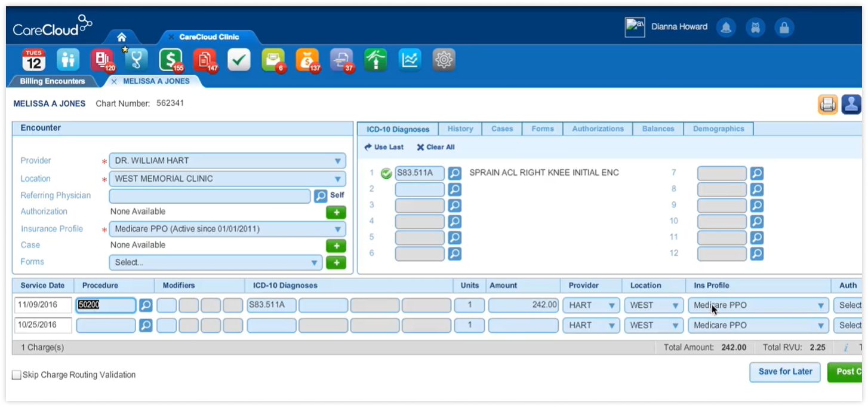Screen dimensions: 868x407
Task: Click Use Last diagnoses link
Action: point(384,147)
